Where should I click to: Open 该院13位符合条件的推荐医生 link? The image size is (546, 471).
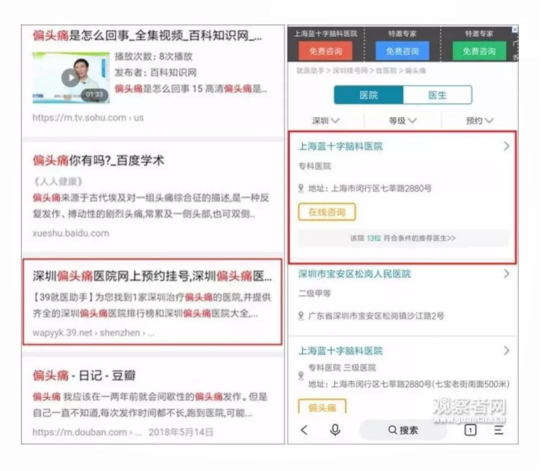point(403,238)
